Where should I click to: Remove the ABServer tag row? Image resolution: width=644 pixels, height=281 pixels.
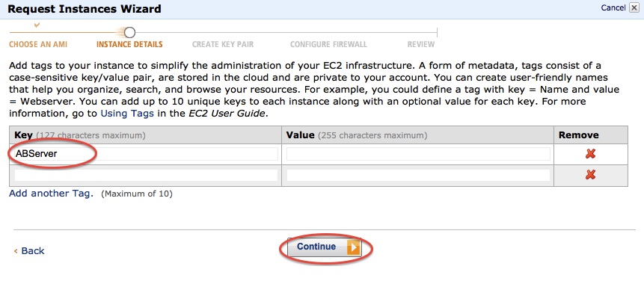[x=591, y=154]
